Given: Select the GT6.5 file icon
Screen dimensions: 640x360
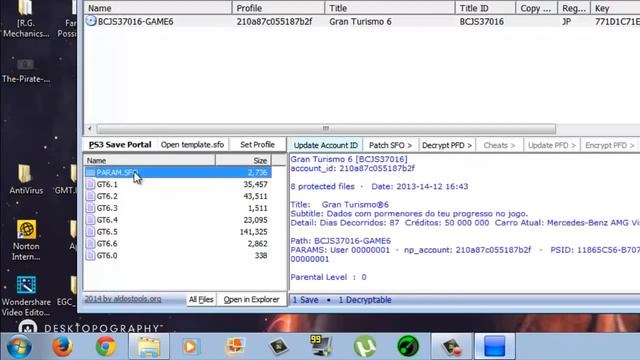Looking at the screenshot, I should (90, 232).
